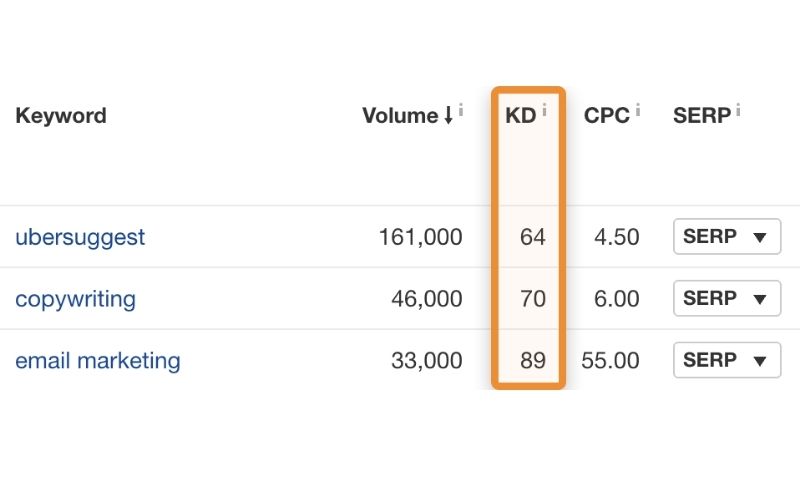The image size is (800, 500).
Task: Click the Volume sort arrow icon
Action: 448,116
